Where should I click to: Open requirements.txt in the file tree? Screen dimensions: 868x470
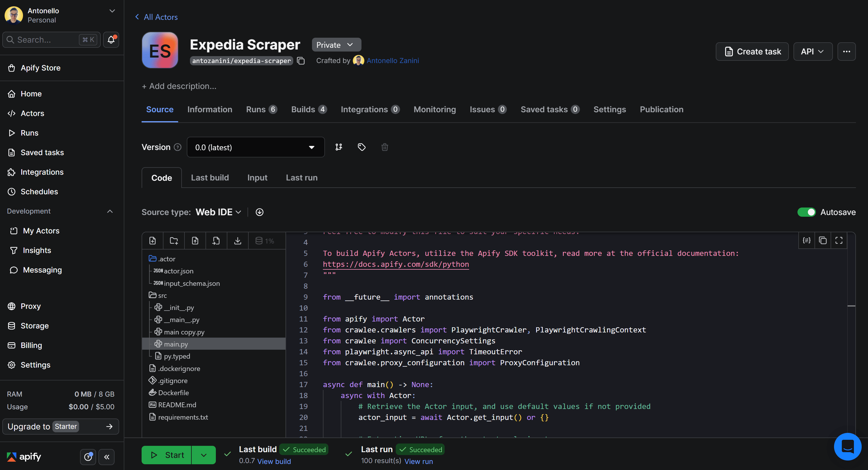coord(183,417)
